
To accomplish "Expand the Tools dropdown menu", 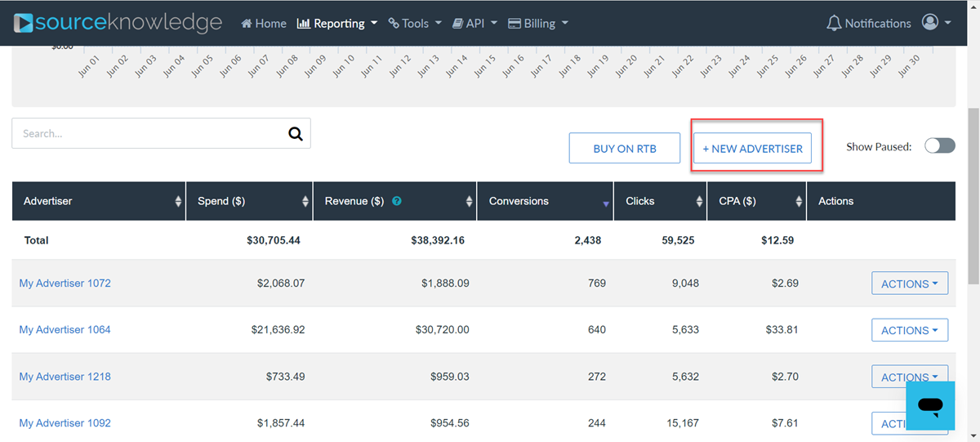I will [x=415, y=24].
